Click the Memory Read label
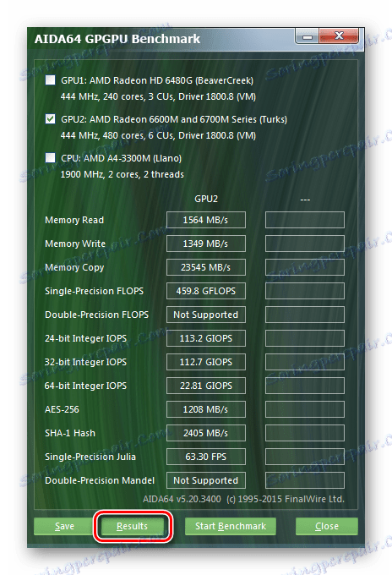392x575 pixels. (x=74, y=220)
